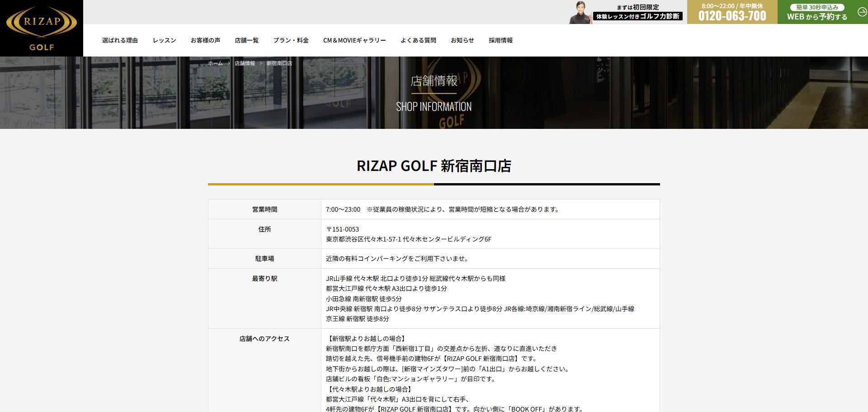This screenshot has height=412, width=868.
Task: Click the 駐車場 row label
Action: pos(264,259)
